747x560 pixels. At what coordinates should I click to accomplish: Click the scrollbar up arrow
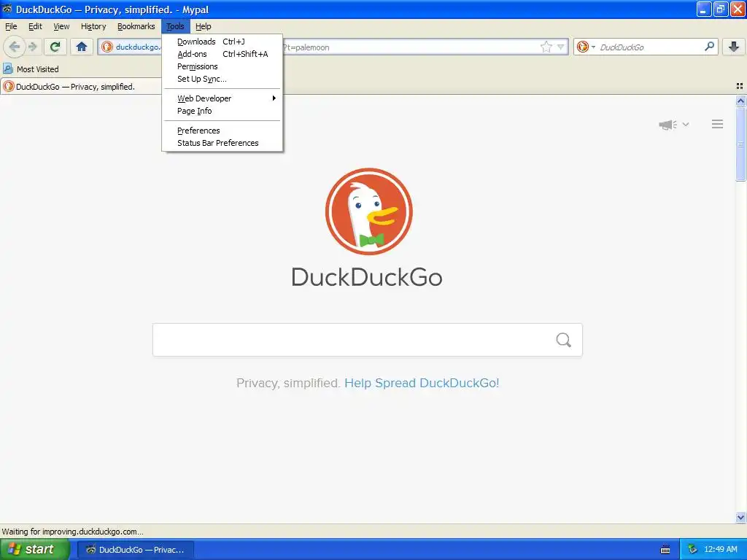tap(740, 101)
